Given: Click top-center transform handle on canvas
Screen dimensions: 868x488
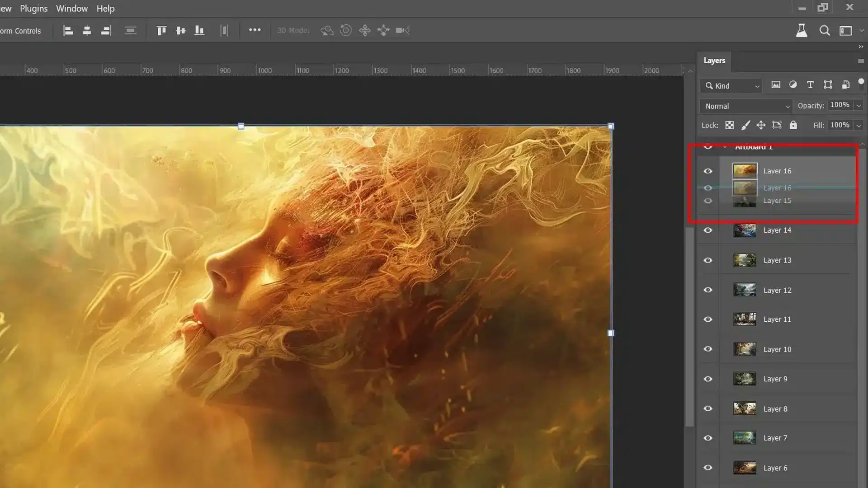Looking at the screenshot, I should (241, 127).
